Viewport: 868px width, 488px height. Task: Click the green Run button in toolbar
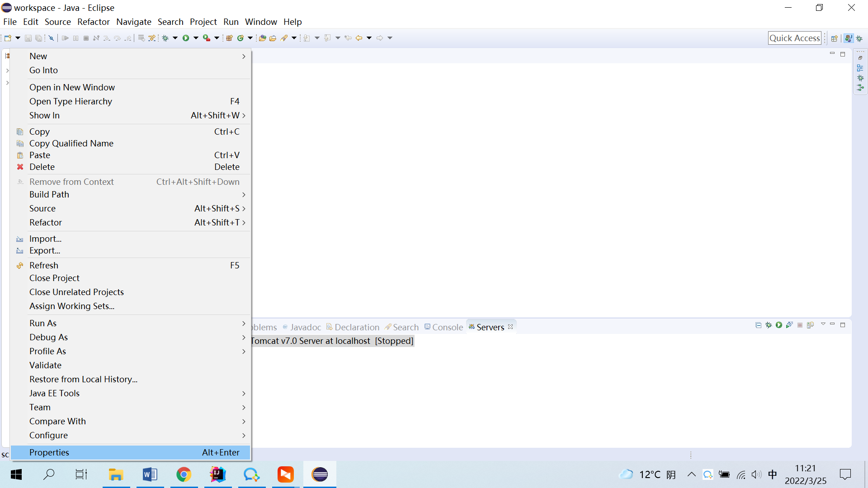coord(186,38)
